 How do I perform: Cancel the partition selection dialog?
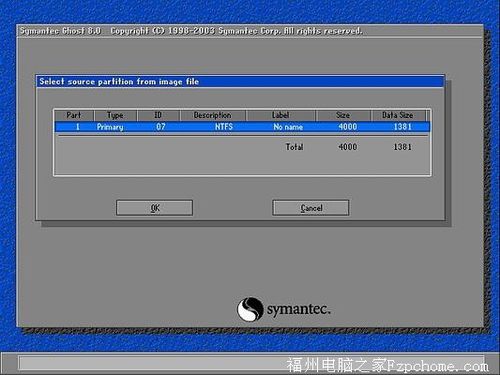pos(311,208)
